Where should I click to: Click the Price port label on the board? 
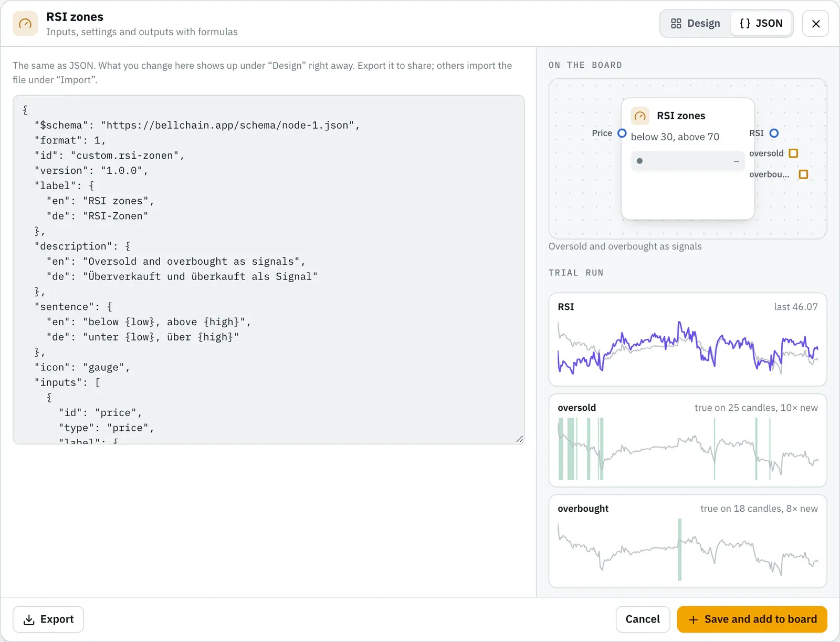pos(602,133)
